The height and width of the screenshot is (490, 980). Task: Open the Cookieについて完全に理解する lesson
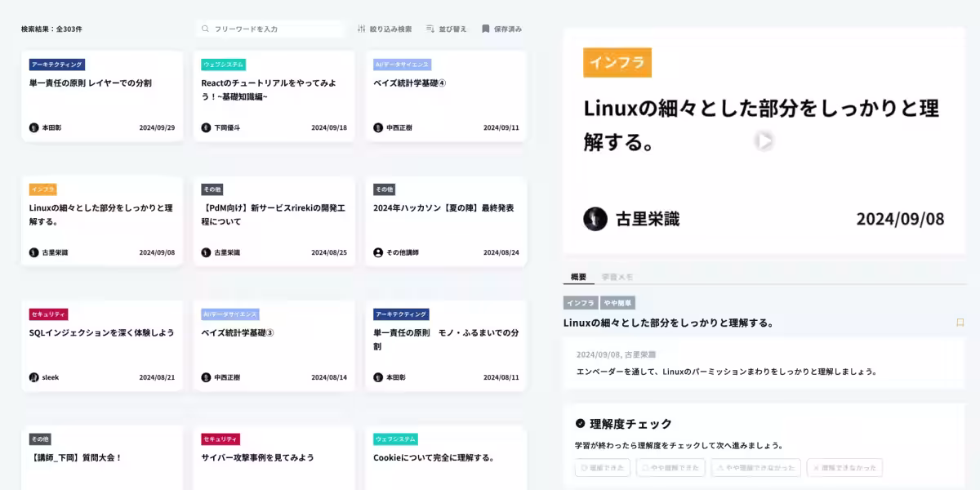click(446, 457)
